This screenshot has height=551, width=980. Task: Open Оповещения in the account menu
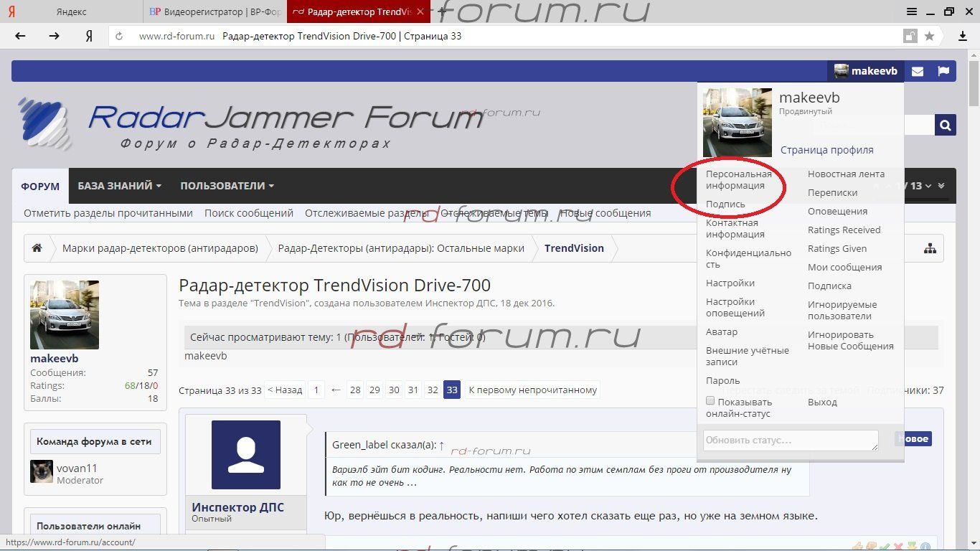837,211
